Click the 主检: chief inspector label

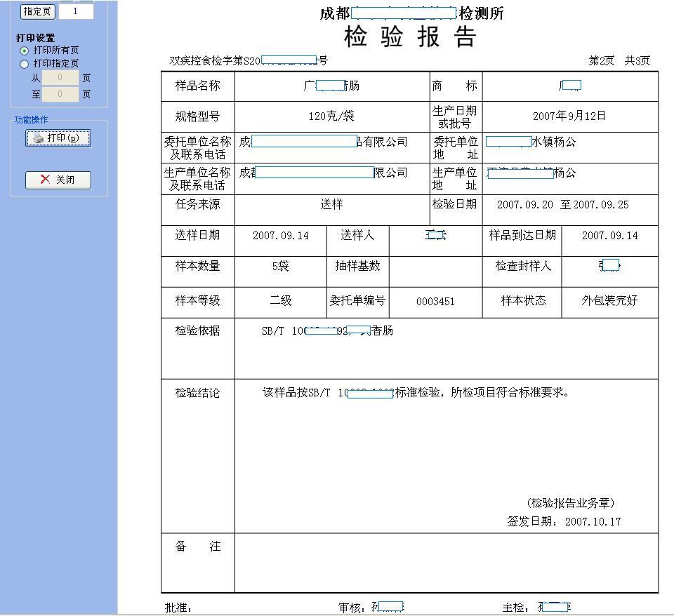(515, 608)
